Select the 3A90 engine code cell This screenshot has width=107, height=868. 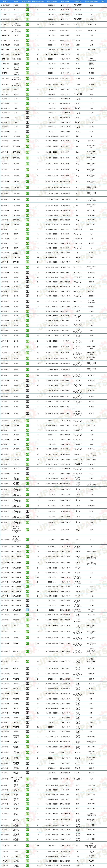tap(92, 530)
